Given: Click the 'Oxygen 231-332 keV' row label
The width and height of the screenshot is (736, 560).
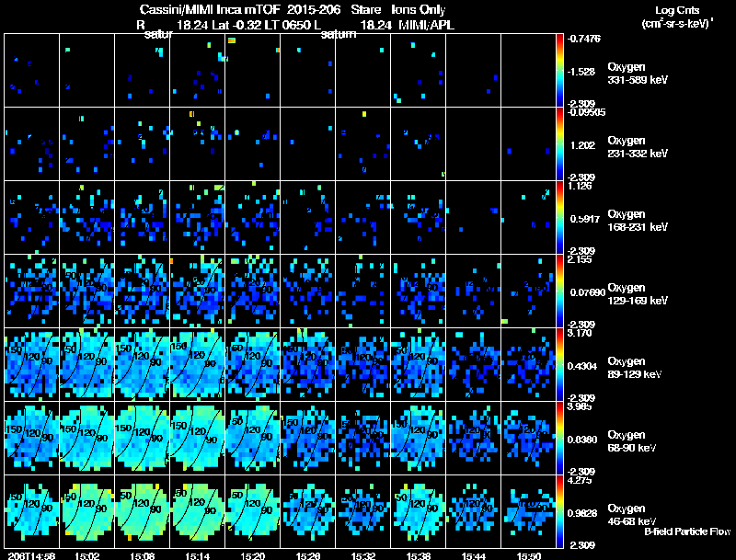Looking at the screenshot, I should tap(638, 147).
